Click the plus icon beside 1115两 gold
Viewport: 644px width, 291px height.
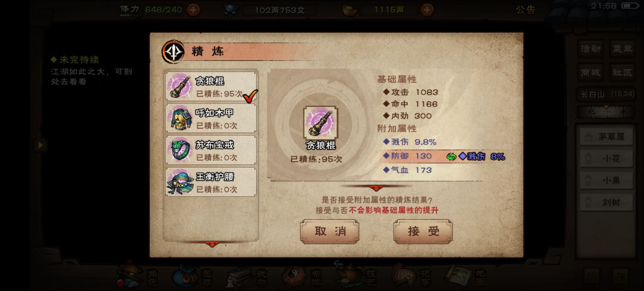[427, 10]
